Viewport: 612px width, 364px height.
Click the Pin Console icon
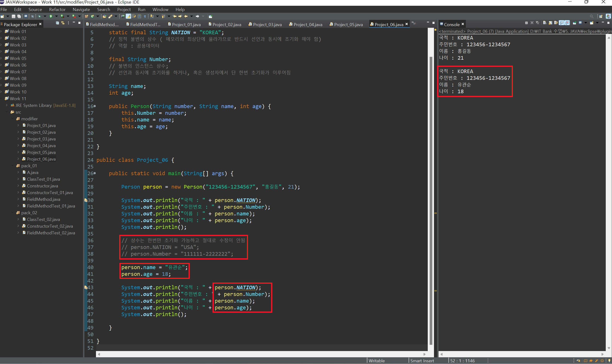tap(574, 23)
